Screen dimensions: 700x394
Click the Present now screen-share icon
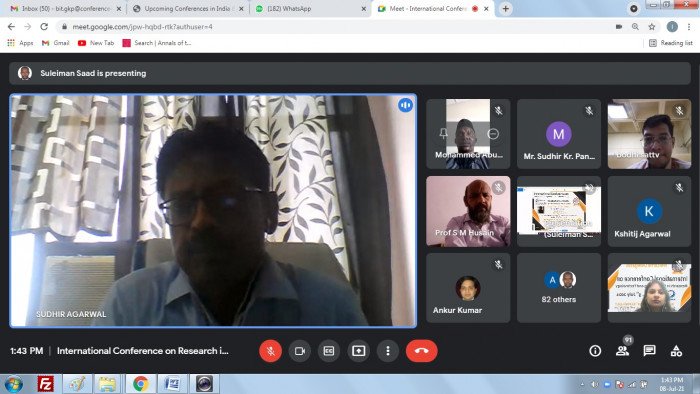point(358,351)
